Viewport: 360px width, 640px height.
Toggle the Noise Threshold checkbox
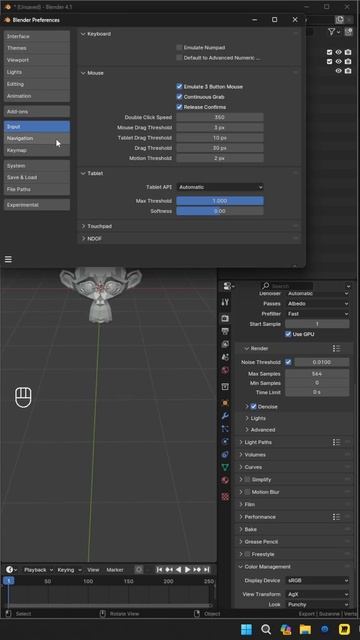(x=289, y=362)
